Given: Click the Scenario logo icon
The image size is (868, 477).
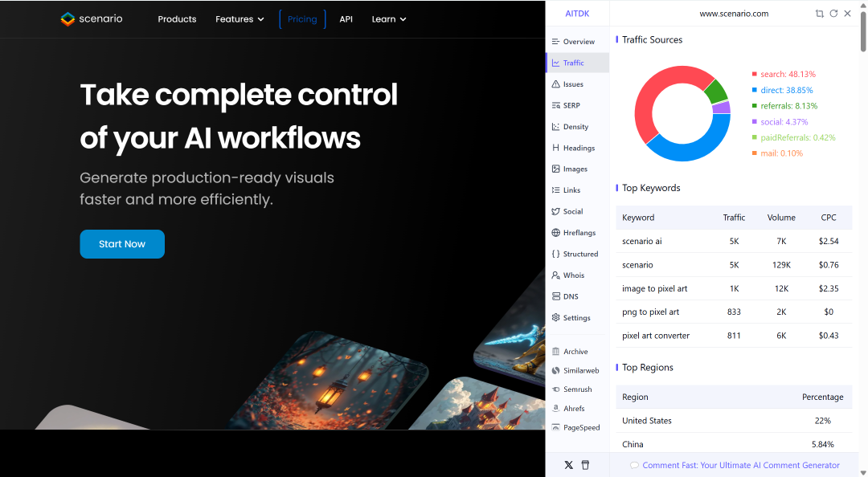Looking at the screenshot, I should tap(68, 18).
